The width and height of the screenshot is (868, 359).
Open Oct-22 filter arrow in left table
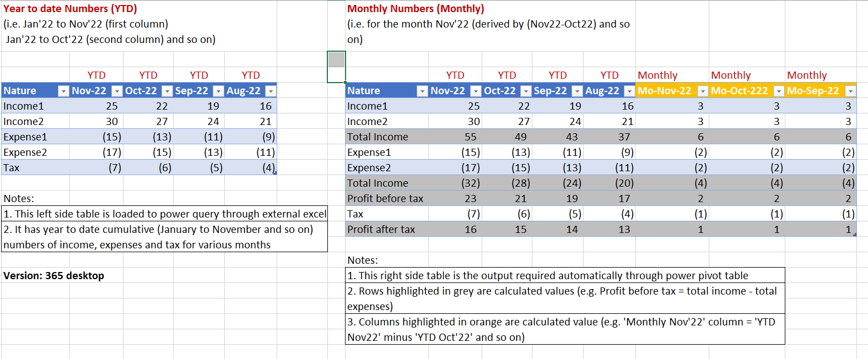(x=167, y=91)
